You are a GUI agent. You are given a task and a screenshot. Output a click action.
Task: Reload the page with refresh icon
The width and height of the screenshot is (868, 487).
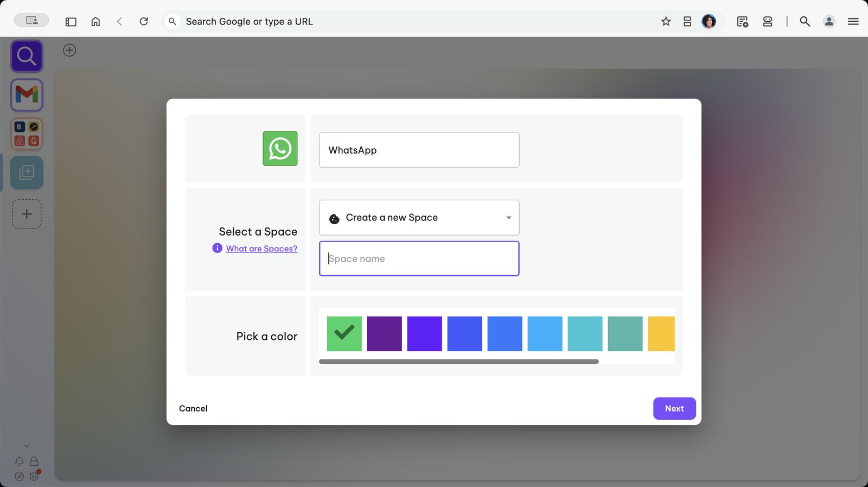tap(144, 22)
